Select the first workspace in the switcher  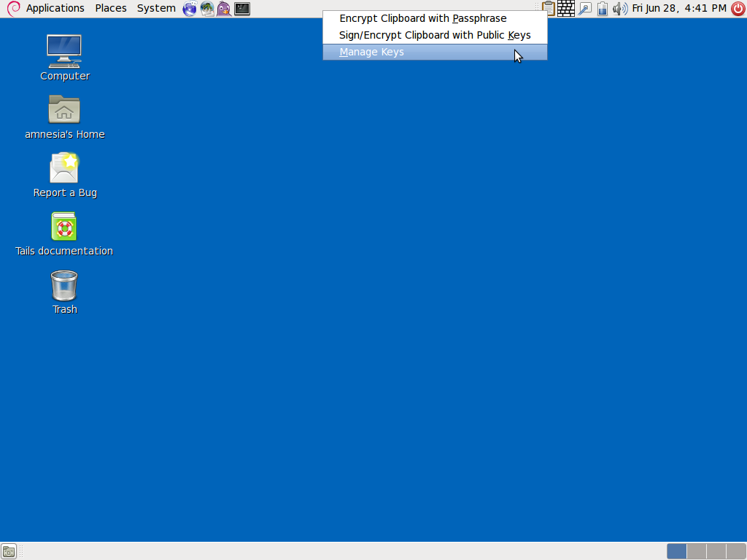click(677, 551)
